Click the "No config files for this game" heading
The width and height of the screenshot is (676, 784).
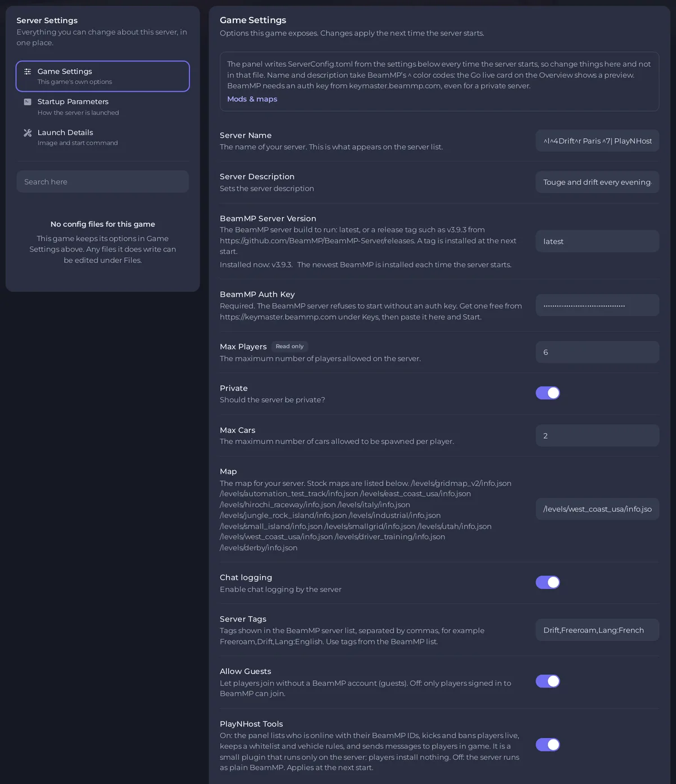pyautogui.click(x=103, y=224)
